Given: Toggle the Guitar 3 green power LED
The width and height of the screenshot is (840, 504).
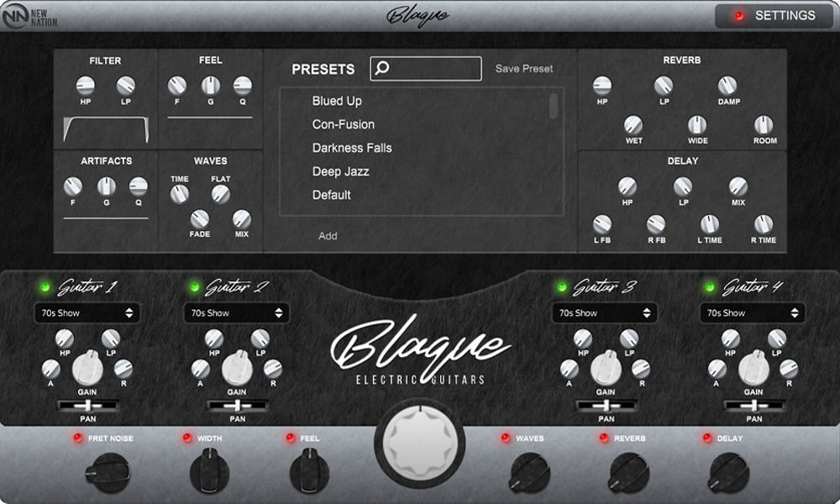Looking at the screenshot, I should pyautogui.click(x=561, y=288).
